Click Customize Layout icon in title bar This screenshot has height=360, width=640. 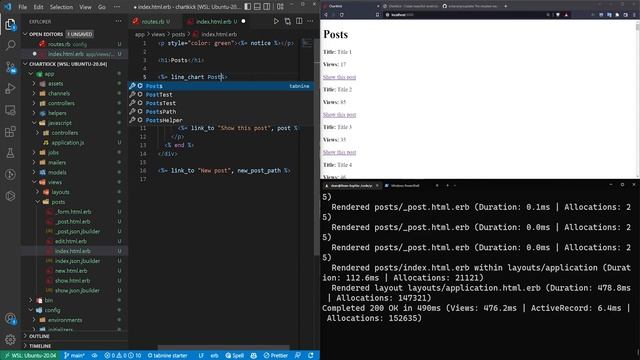pos(280,7)
